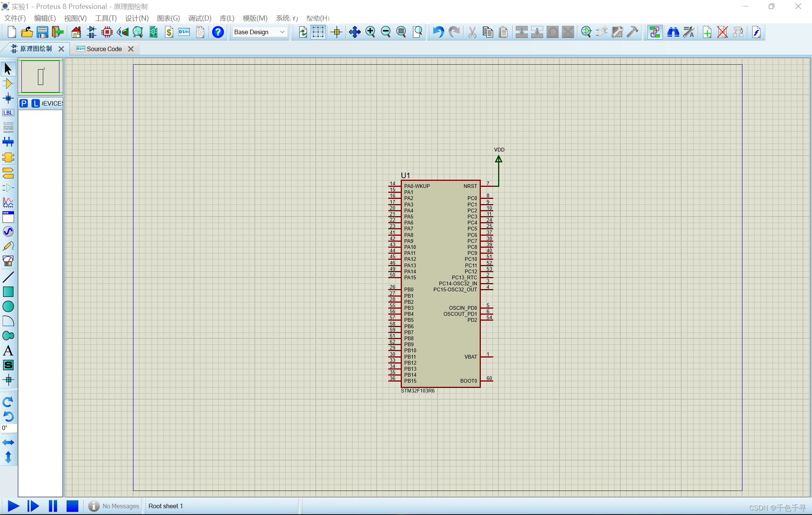Image resolution: width=812 pixels, height=515 pixels.
Task: Select the 2D Arc graphics tool
Action: [8, 321]
